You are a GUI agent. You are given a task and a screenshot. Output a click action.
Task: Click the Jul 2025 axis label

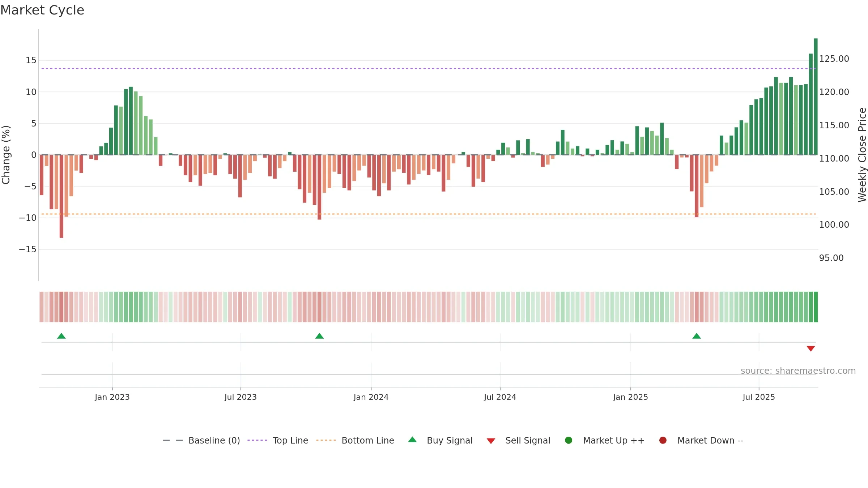pyautogui.click(x=759, y=397)
